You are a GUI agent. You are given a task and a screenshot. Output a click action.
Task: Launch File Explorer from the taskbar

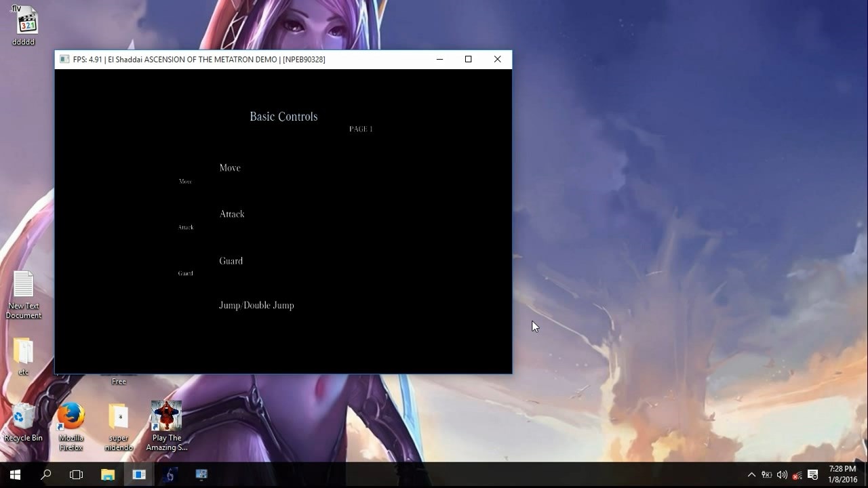coord(108,474)
